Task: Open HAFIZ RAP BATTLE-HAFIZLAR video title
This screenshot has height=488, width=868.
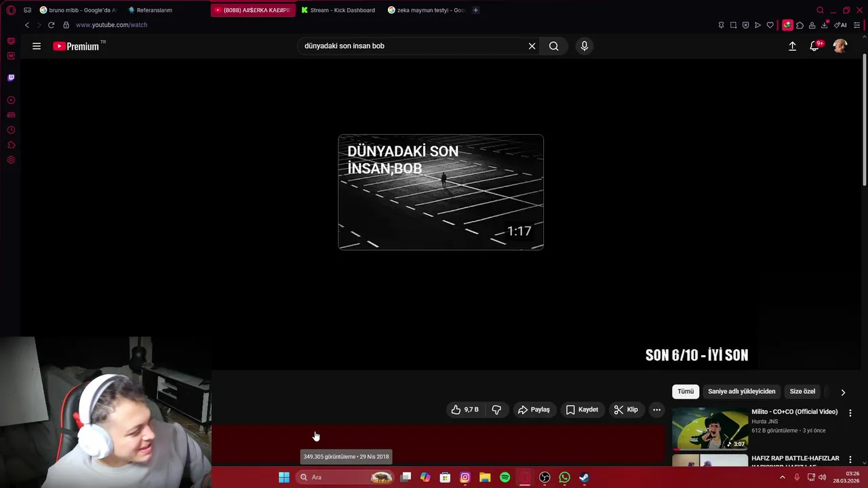Action: [x=795, y=458]
